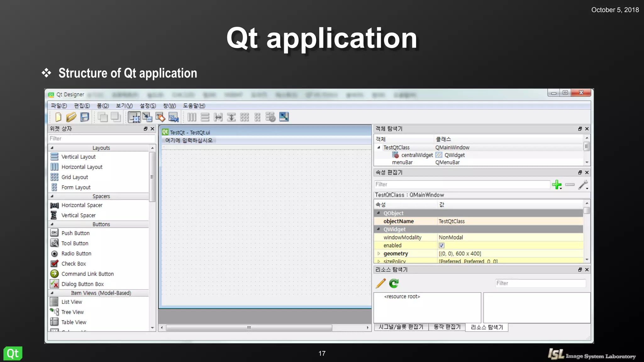Select the centralWidget object in tree
The image size is (644, 362).
pyautogui.click(x=417, y=155)
